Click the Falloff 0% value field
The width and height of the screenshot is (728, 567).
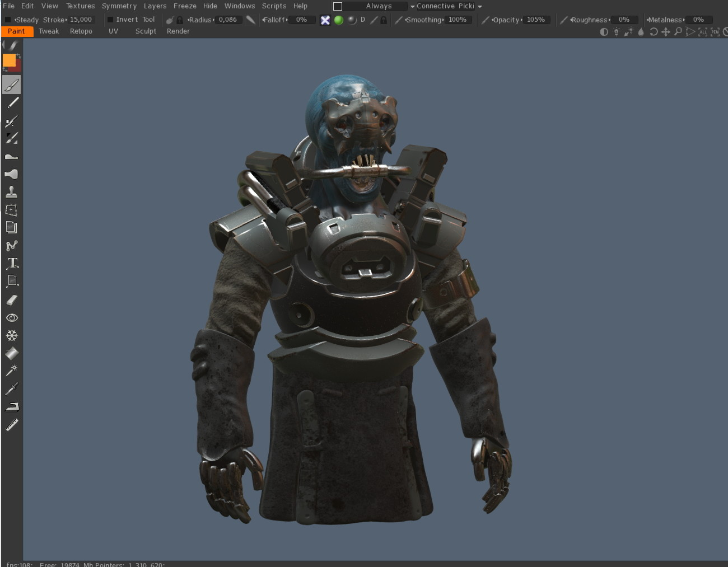coord(302,20)
